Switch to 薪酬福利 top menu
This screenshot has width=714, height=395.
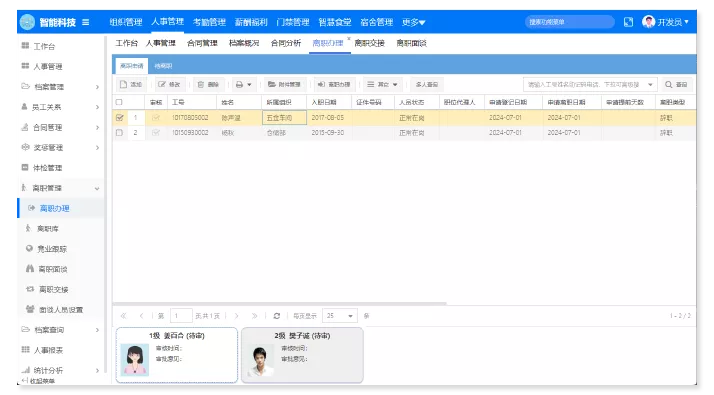pyautogui.click(x=251, y=22)
